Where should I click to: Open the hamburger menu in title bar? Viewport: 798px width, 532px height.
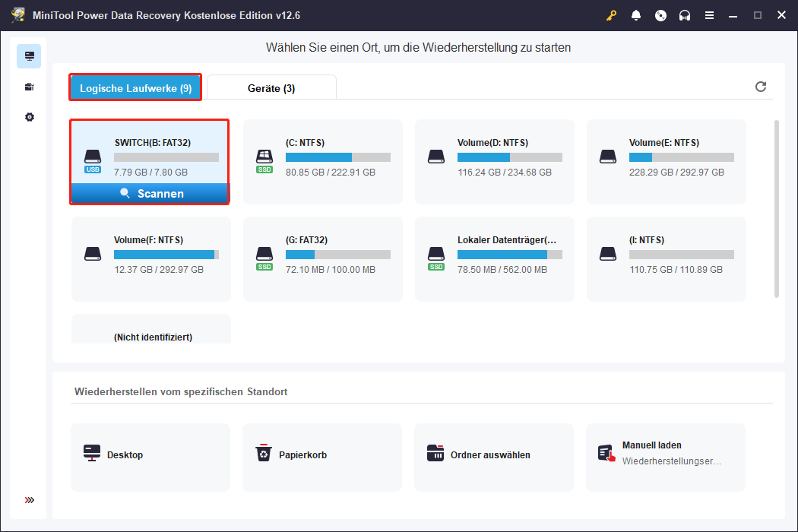pos(709,15)
